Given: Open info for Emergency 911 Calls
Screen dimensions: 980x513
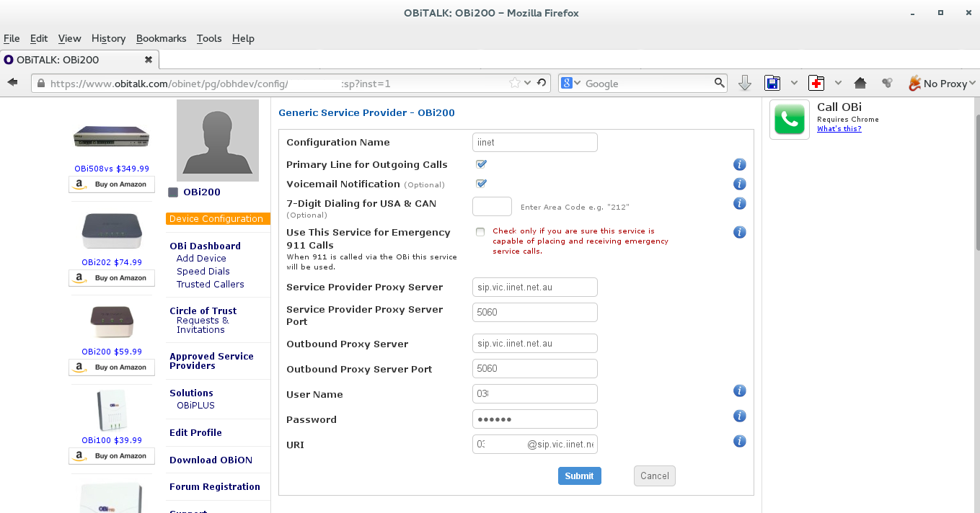Looking at the screenshot, I should pyautogui.click(x=739, y=232).
